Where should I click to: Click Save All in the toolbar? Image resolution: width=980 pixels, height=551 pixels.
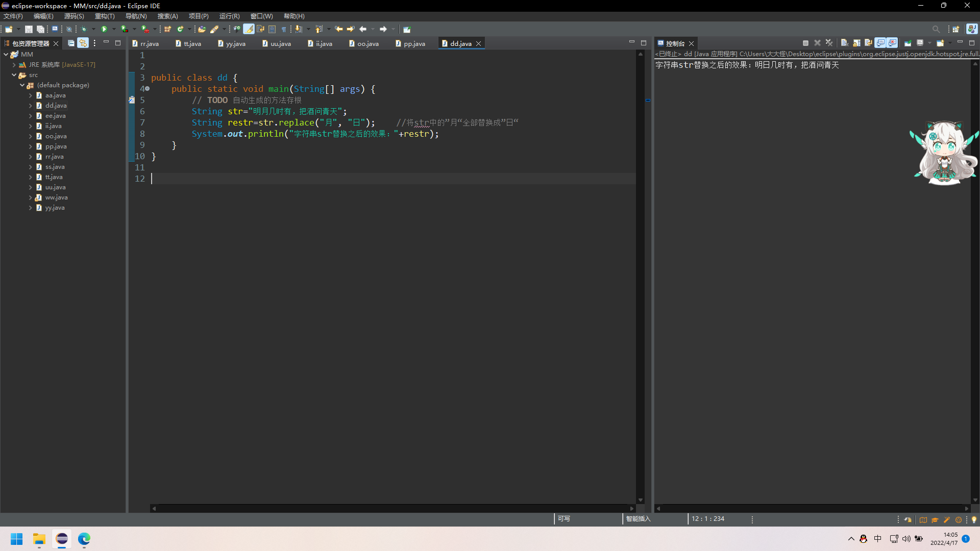(x=40, y=29)
